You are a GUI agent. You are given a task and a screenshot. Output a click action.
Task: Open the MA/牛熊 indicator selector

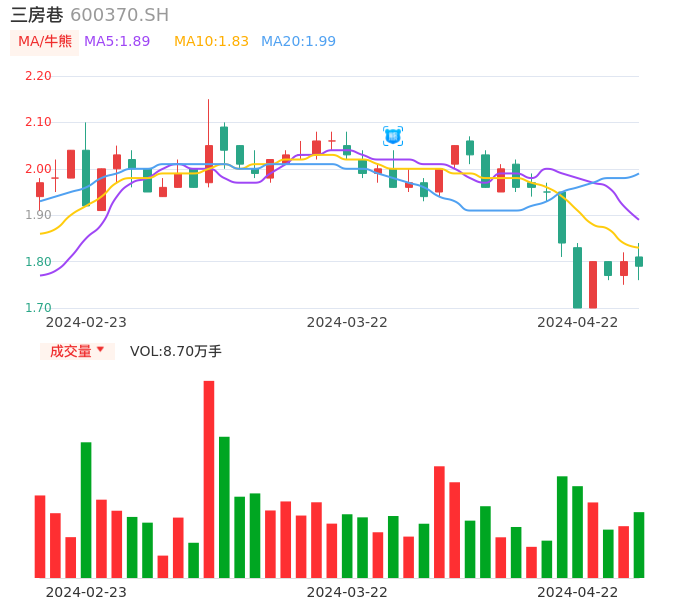[x=45, y=42]
